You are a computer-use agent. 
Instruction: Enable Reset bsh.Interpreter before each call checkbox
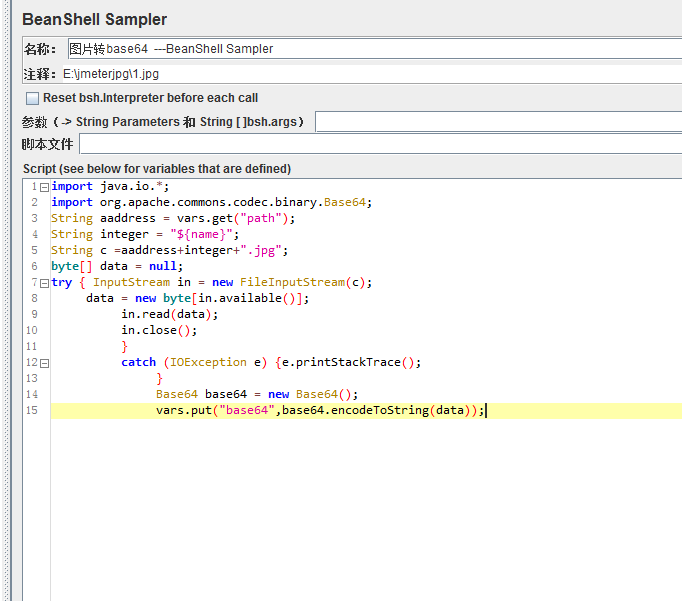pos(32,98)
